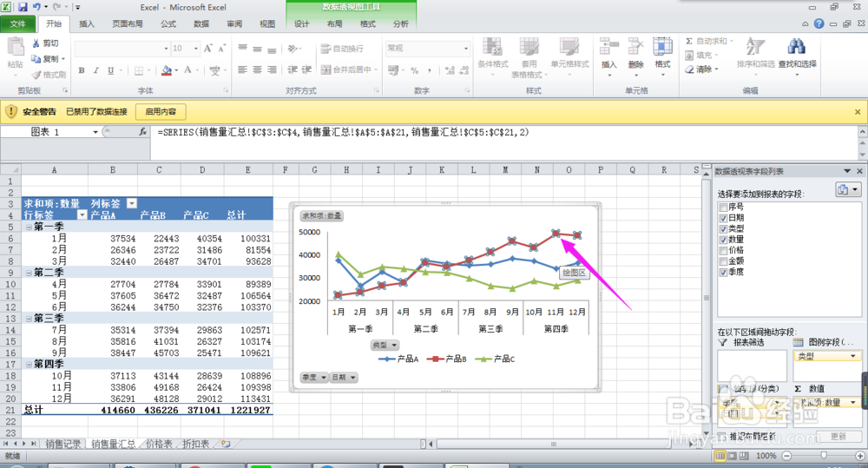Switch to the 价格表 sheet tab
This screenshot has height=468, width=868.
coord(159,444)
